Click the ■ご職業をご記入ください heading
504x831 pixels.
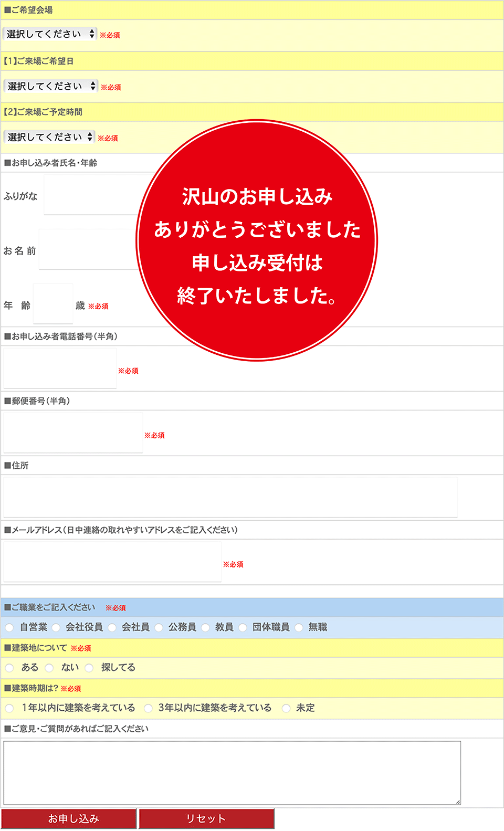(x=49, y=607)
